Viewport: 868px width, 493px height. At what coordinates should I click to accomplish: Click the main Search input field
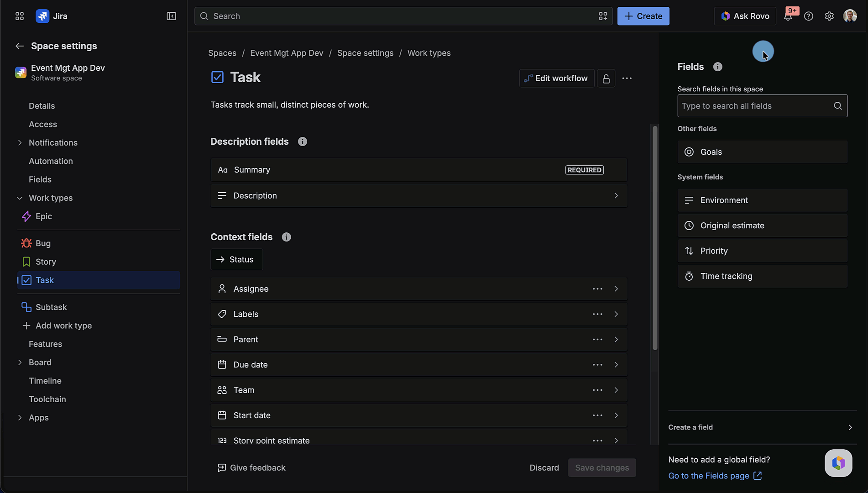(x=403, y=16)
